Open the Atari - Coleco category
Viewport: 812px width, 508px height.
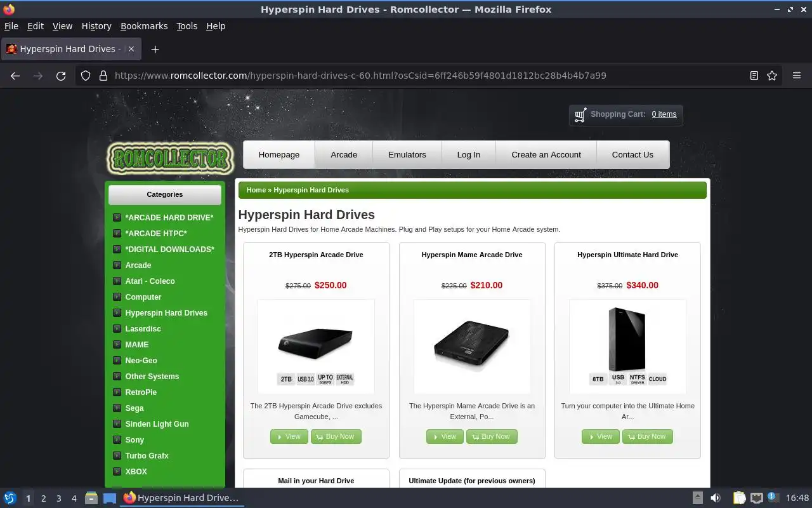pos(150,281)
